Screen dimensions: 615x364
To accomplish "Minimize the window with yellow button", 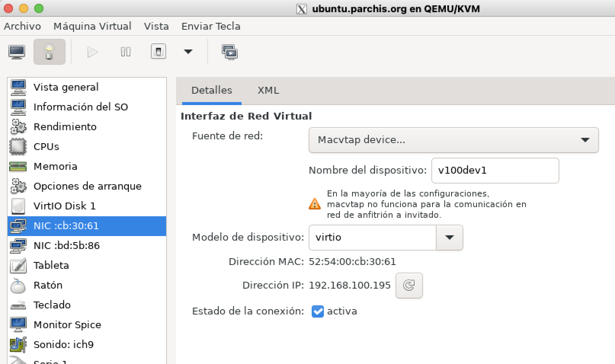I will [23, 8].
